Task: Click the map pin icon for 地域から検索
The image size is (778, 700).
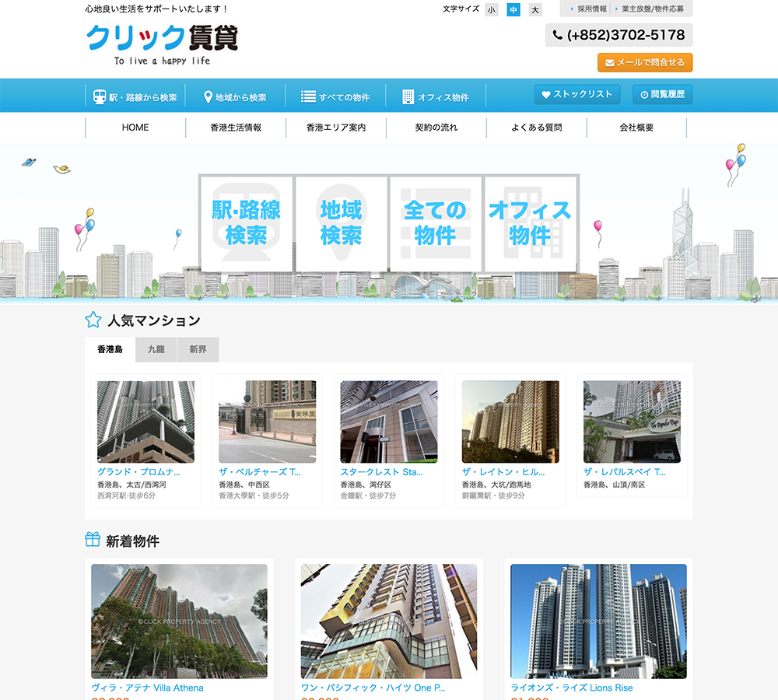Action: [x=208, y=96]
